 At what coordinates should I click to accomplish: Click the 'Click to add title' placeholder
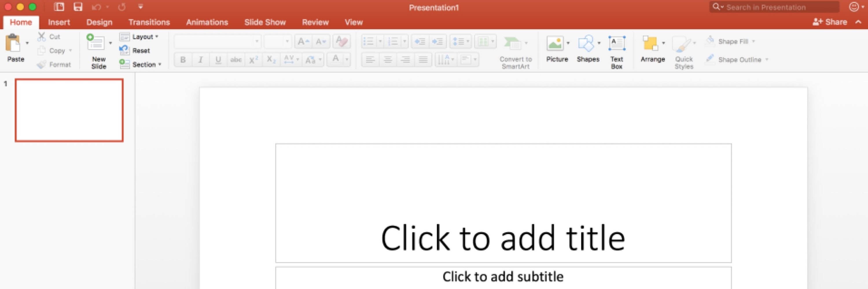tap(503, 203)
